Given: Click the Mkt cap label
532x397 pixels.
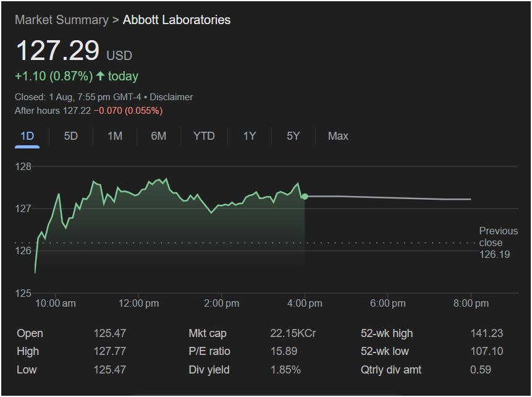Looking at the screenshot, I should pyautogui.click(x=208, y=333).
